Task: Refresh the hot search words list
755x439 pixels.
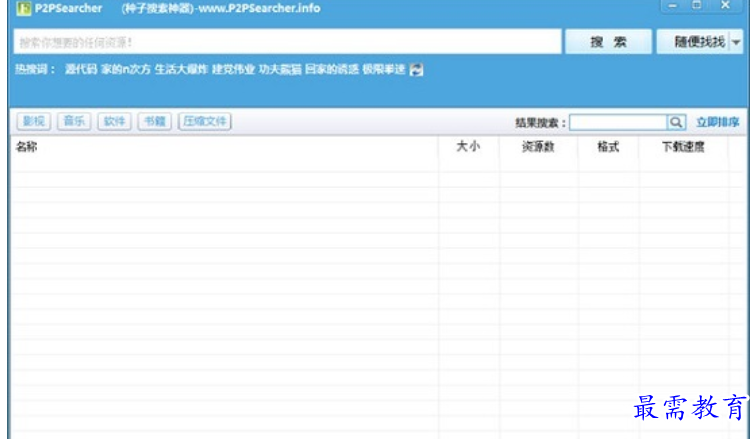Action: [x=416, y=70]
